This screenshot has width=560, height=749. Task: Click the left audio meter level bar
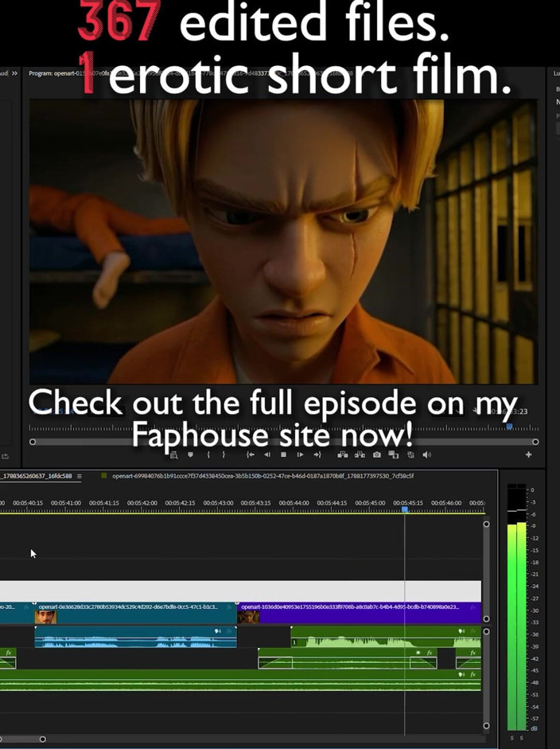[x=511, y=626]
